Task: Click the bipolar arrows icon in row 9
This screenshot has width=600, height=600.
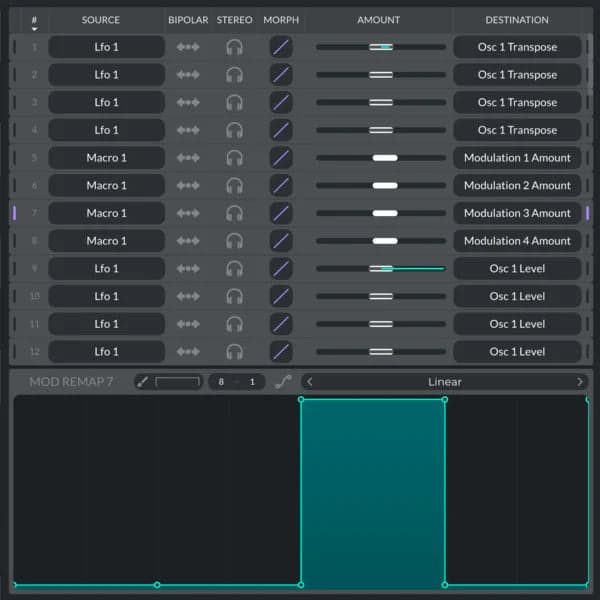Action: click(187, 269)
